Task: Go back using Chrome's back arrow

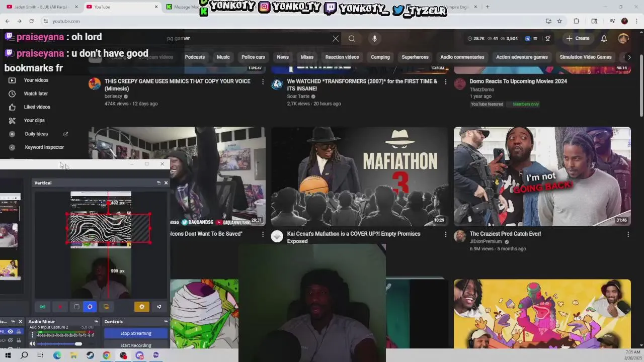Action: click(x=7, y=21)
